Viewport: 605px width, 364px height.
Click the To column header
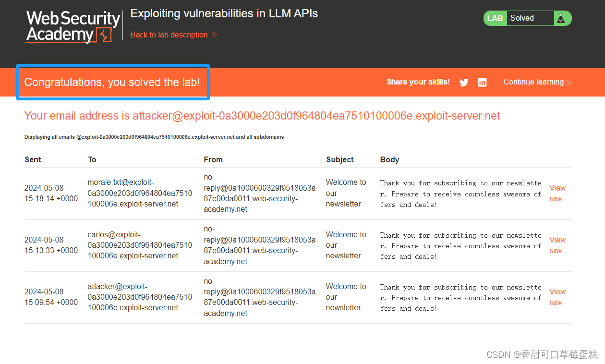coord(92,159)
